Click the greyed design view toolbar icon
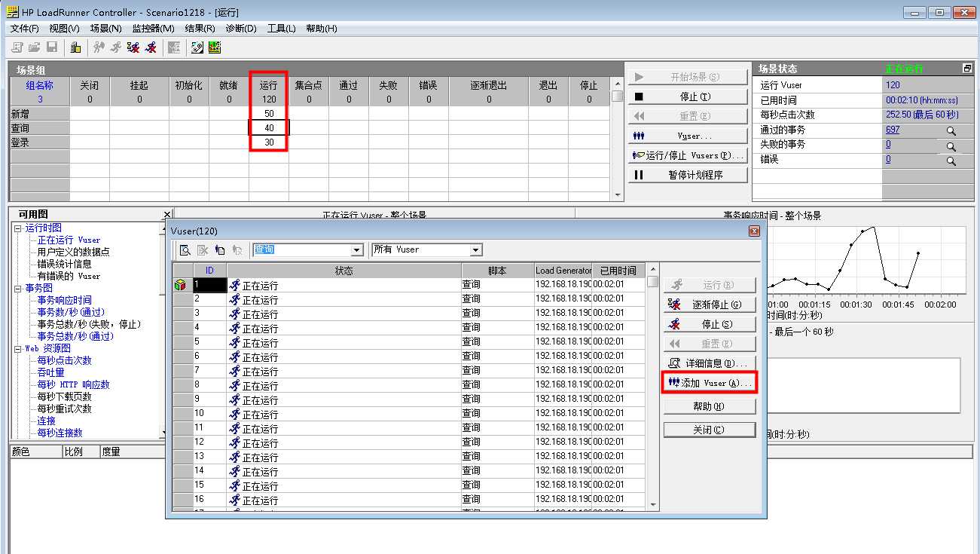Image resolution: width=980 pixels, height=554 pixels. (x=174, y=47)
